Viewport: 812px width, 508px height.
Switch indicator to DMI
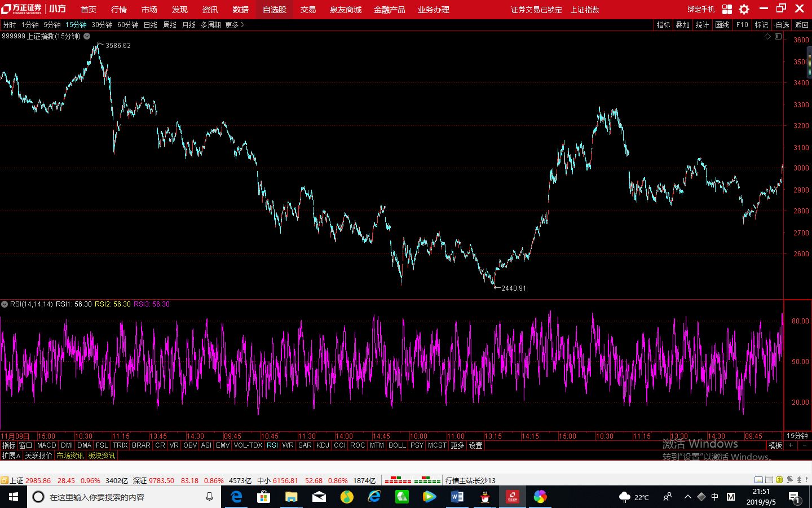[x=67, y=445]
